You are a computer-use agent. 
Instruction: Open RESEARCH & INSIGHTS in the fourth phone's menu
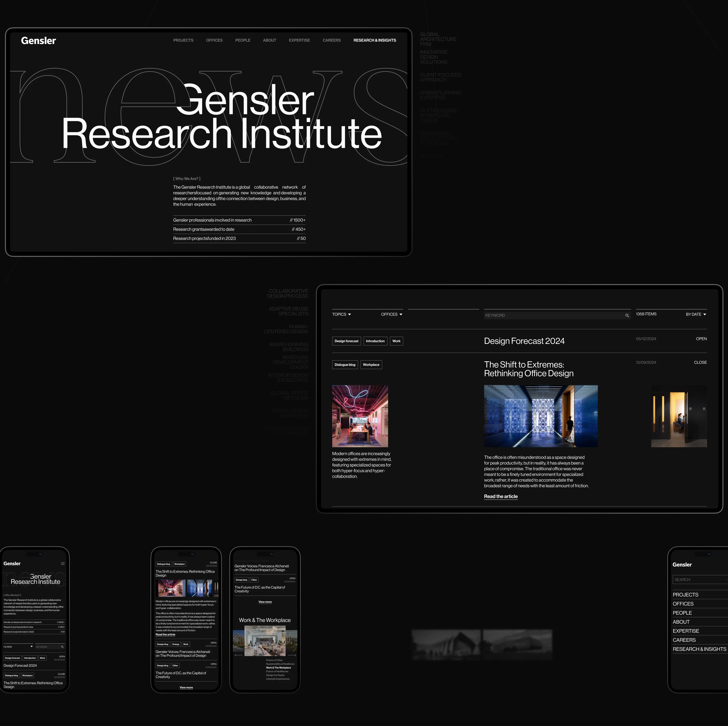pyautogui.click(x=699, y=649)
